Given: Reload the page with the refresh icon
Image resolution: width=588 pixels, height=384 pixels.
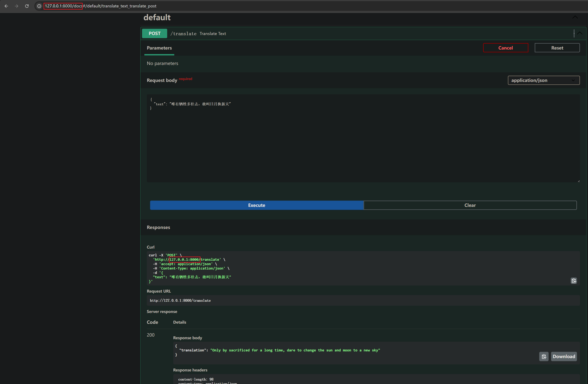Looking at the screenshot, I should [x=27, y=6].
